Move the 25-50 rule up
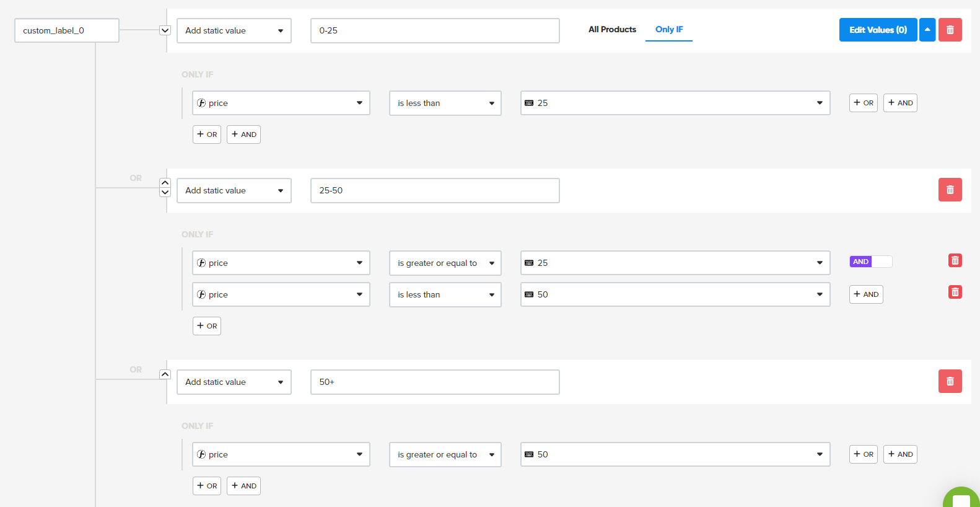980x507 pixels. (165, 183)
